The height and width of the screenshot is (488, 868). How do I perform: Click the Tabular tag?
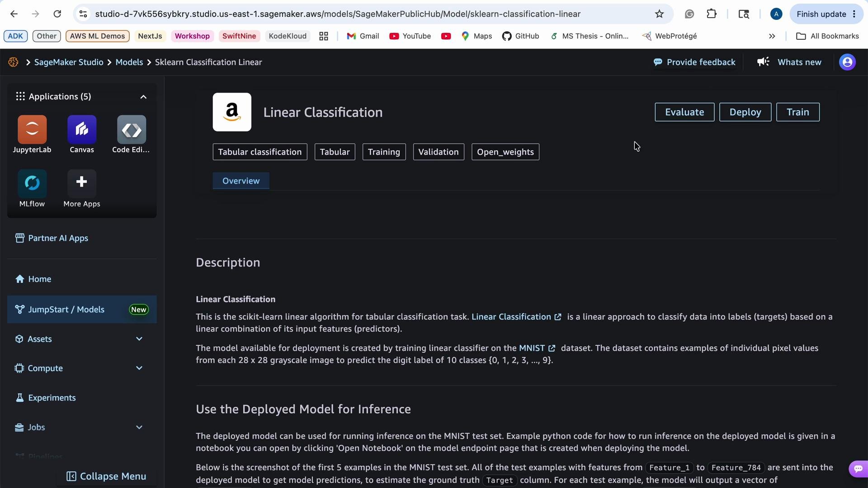335,152
